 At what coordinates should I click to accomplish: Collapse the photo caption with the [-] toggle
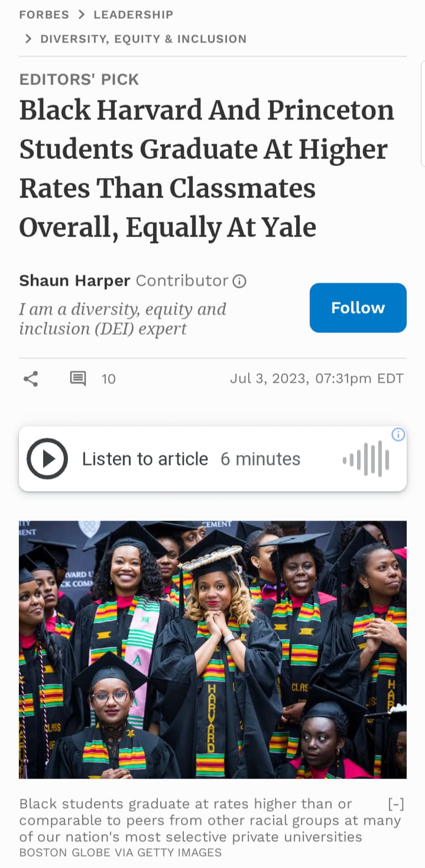click(396, 804)
